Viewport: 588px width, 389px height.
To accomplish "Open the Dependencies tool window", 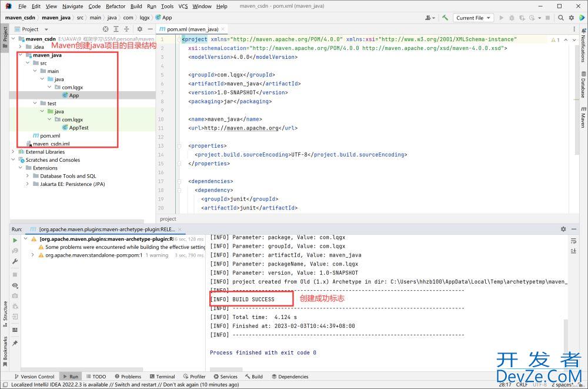I will [x=290, y=376].
